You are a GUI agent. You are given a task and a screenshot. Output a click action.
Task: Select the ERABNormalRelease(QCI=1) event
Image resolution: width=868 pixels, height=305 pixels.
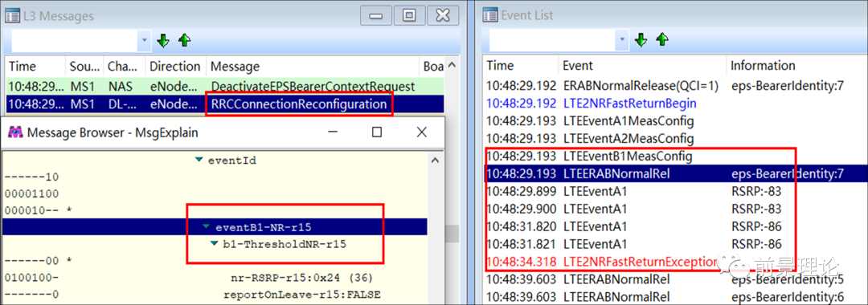[x=675, y=86]
